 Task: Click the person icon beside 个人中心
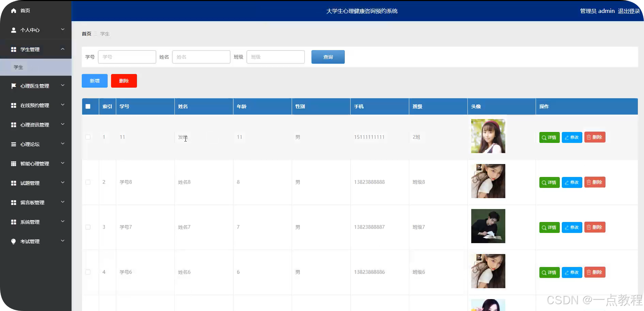coord(14,30)
